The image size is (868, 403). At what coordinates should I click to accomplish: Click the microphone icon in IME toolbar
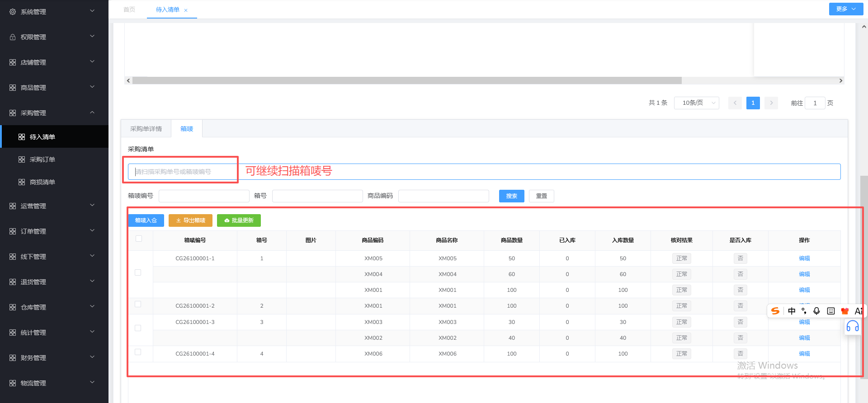coord(816,311)
